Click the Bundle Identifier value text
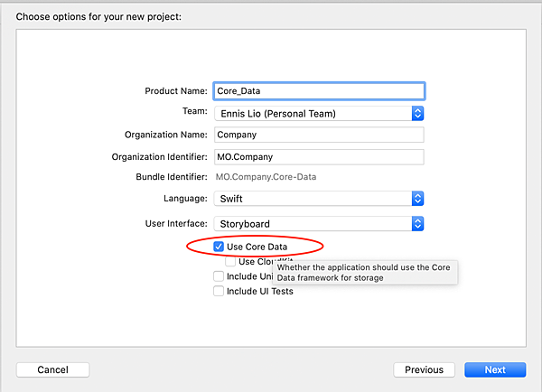The height and width of the screenshot is (392, 542). (266, 177)
